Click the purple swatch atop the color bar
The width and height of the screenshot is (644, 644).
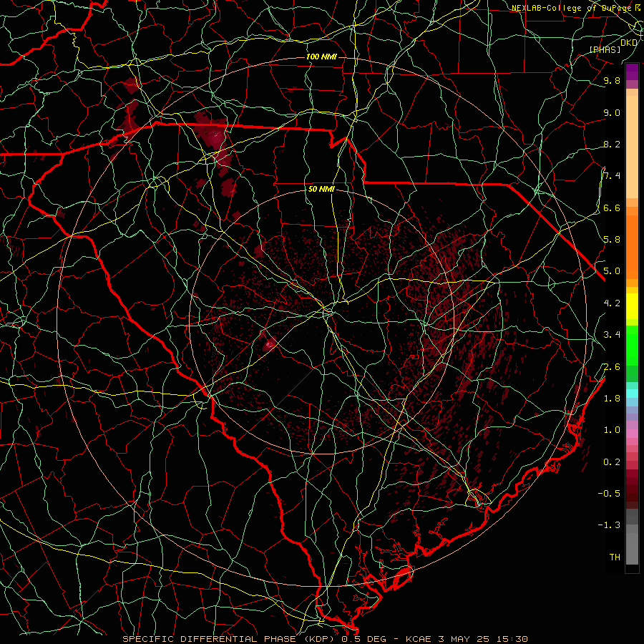tap(632, 72)
